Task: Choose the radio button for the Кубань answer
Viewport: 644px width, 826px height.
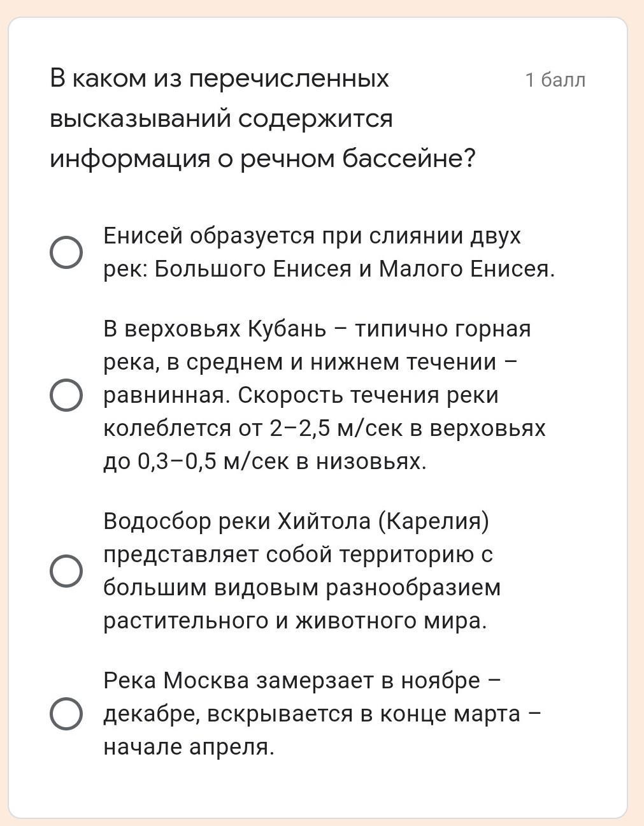Action: pos(66,395)
